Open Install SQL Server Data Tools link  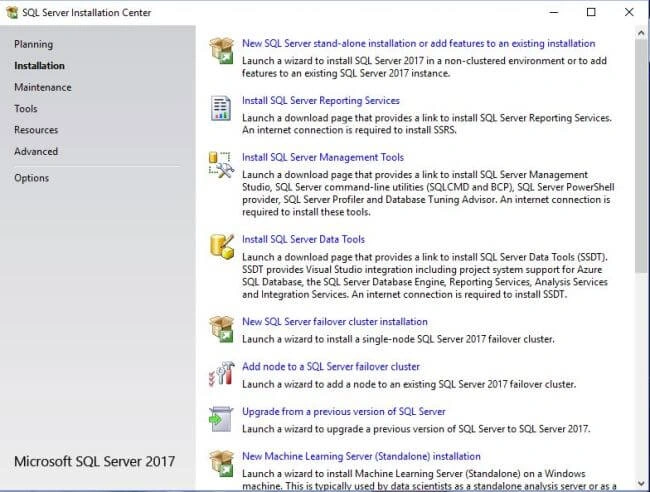click(x=303, y=240)
